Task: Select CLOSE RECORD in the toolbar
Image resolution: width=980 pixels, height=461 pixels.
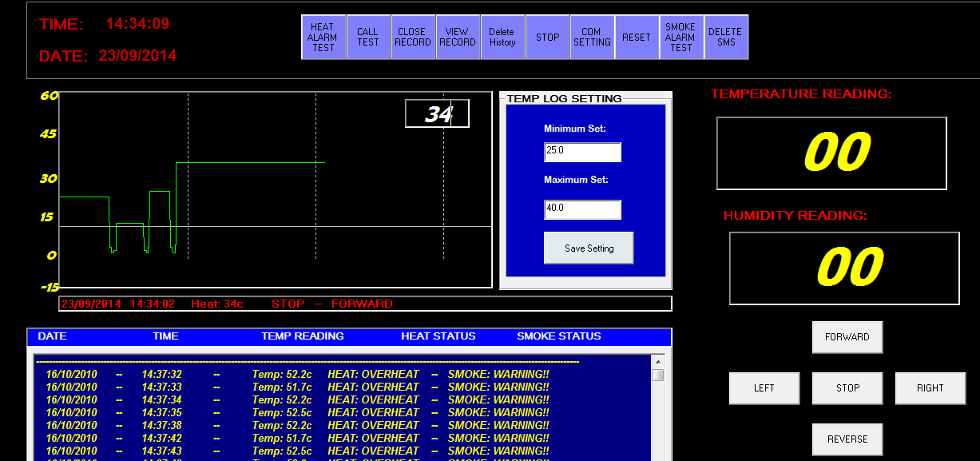Action: coord(413,36)
